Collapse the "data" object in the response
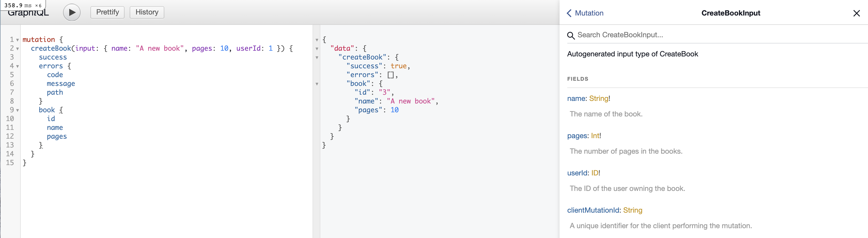 coord(317,49)
